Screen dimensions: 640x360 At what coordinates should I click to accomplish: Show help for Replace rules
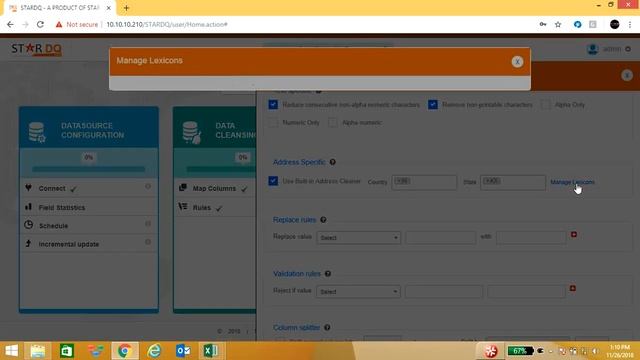coord(323,220)
